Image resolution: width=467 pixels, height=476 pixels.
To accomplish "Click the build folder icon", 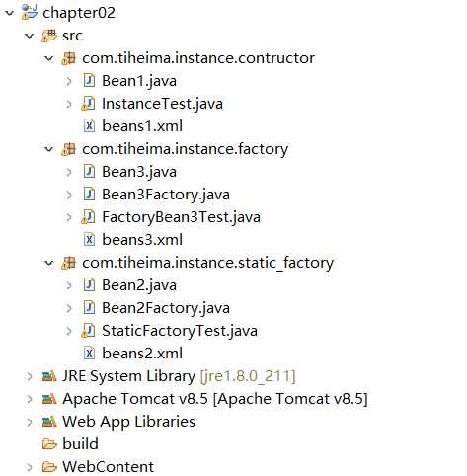I will pyautogui.click(x=49, y=444).
